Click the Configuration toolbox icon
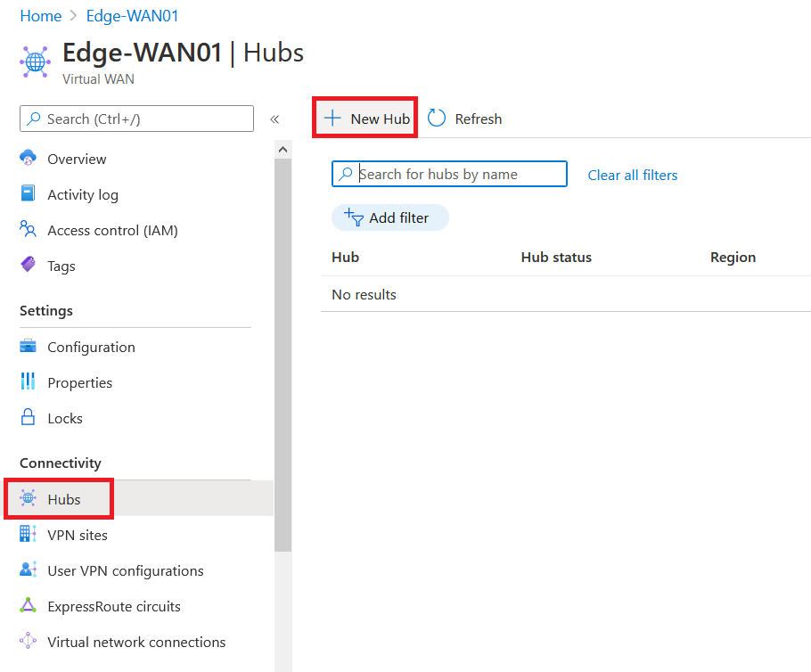Viewport: 811px width, 672px height. click(28, 346)
